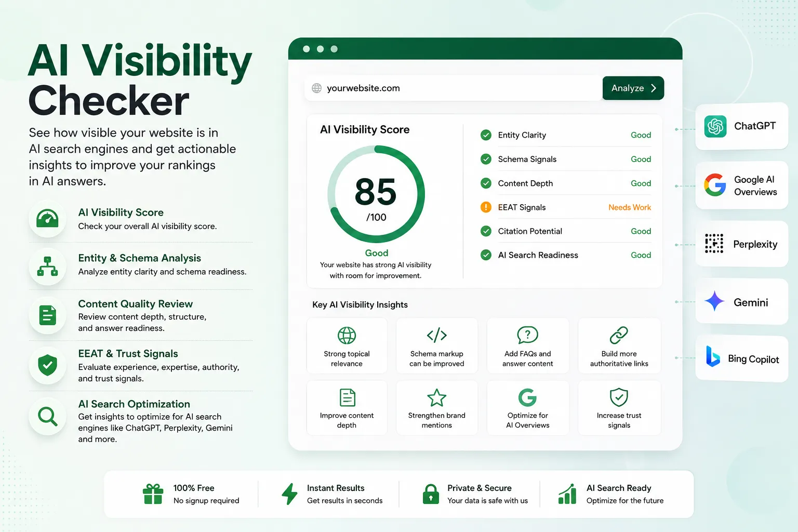
Task: Click the 'Your data is safe with us' text
Action: [x=487, y=501]
